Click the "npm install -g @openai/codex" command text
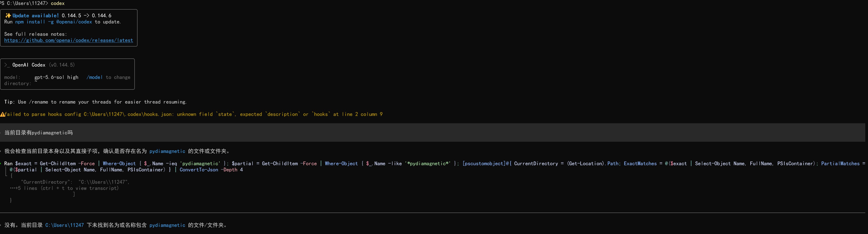 pyautogui.click(x=53, y=22)
